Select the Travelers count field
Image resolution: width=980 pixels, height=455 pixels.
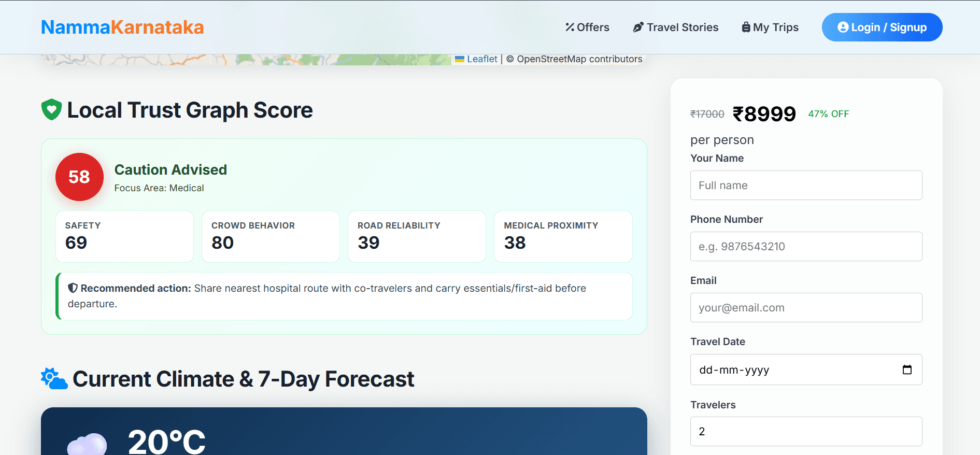806,431
